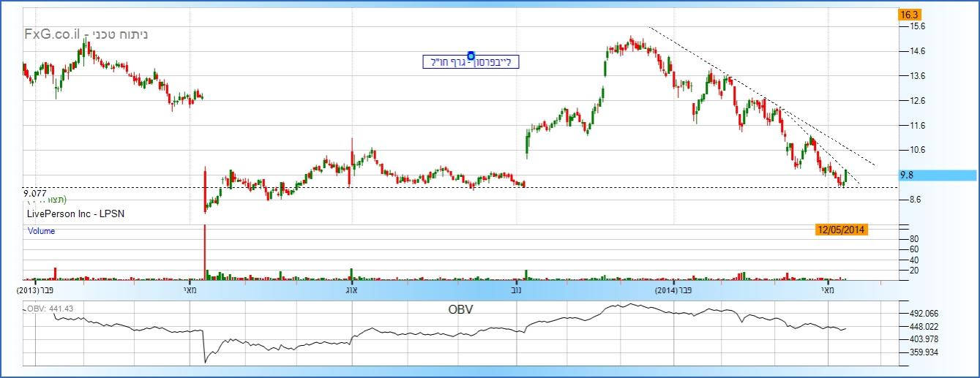The width and height of the screenshot is (980, 378).
Task: Click the tallest red volume spike bar
Action: coord(204,252)
